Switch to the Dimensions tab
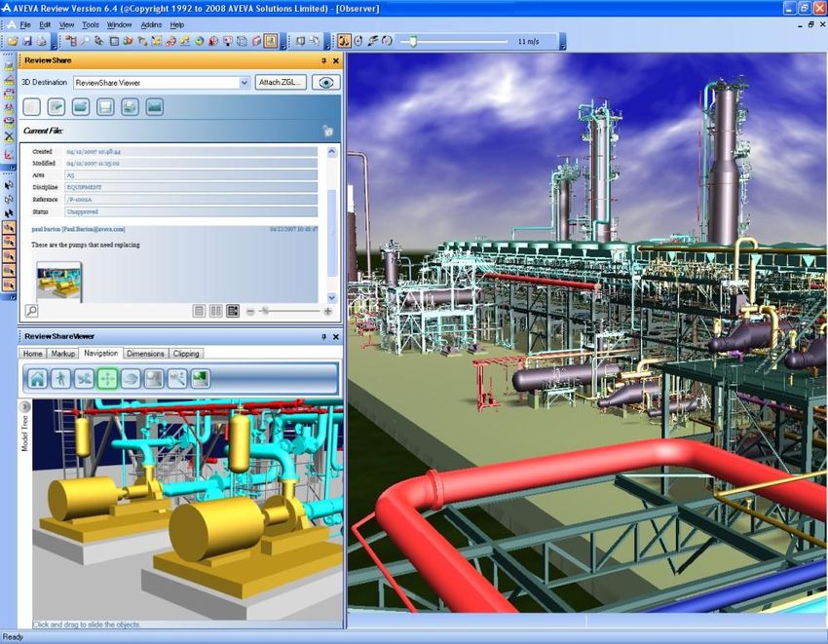 point(145,354)
